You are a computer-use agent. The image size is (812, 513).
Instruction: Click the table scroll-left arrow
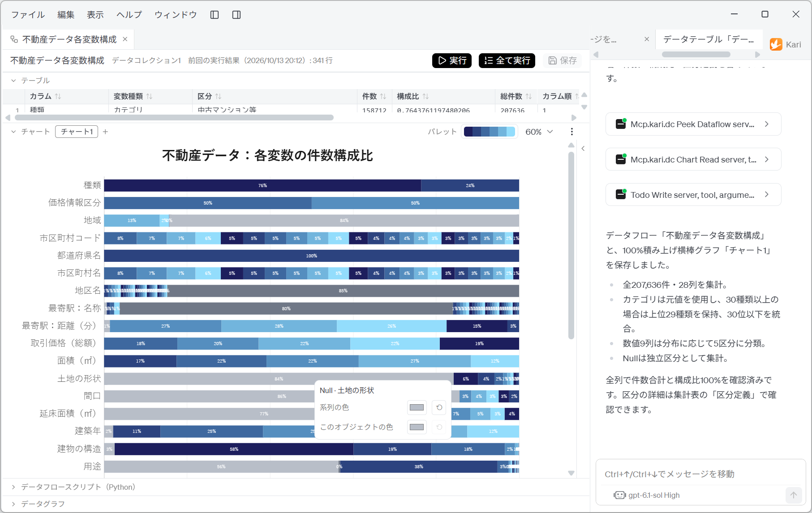tap(8, 118)
